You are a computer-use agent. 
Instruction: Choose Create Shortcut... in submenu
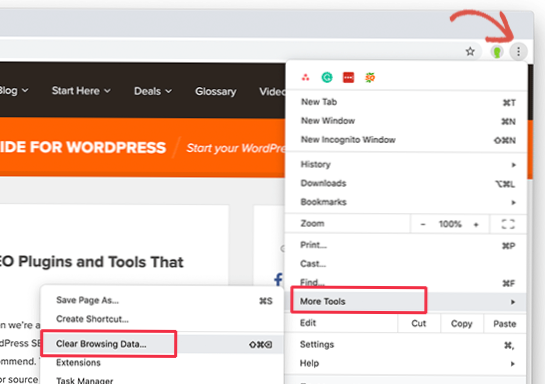click(x=162, y=319)
